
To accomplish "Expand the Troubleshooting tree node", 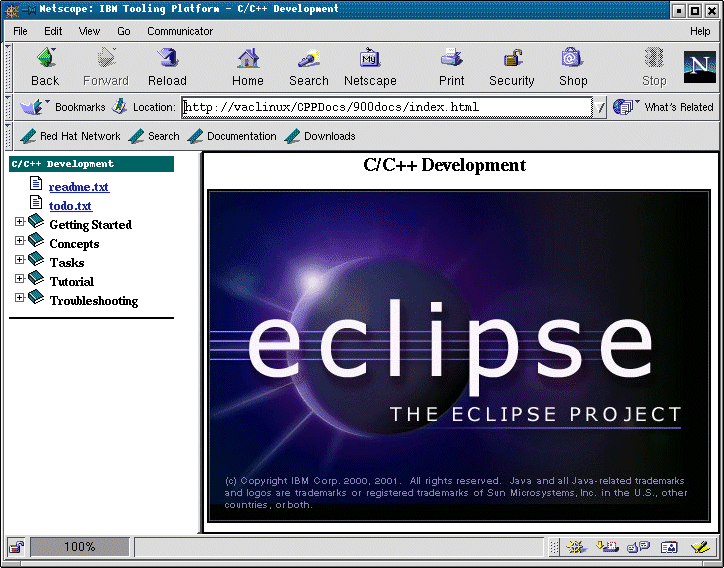I will pos(19,299).
